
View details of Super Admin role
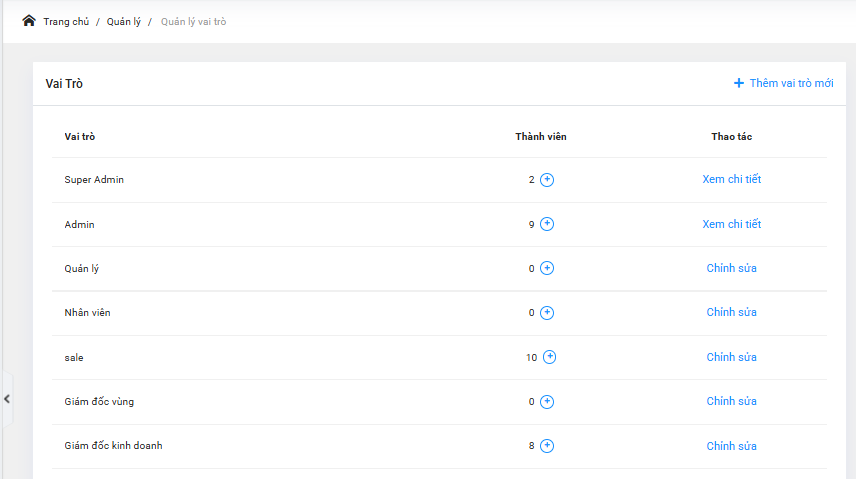tap(731, 180)
